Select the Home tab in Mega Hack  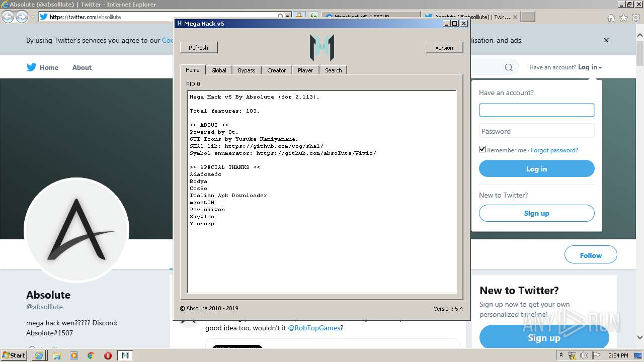point(192,70)
